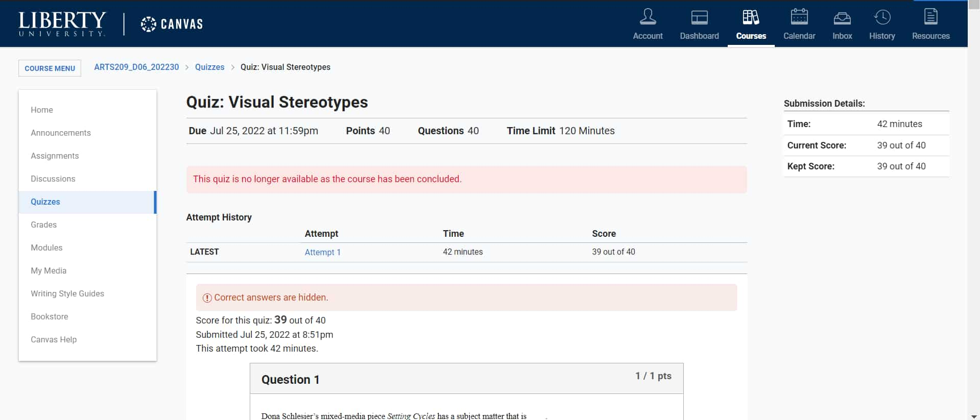The height and width of the screenshot is (420, 980).
Task: Open ARTS209_D06_202230 course breadcrumb link
Action: [136, 67]
